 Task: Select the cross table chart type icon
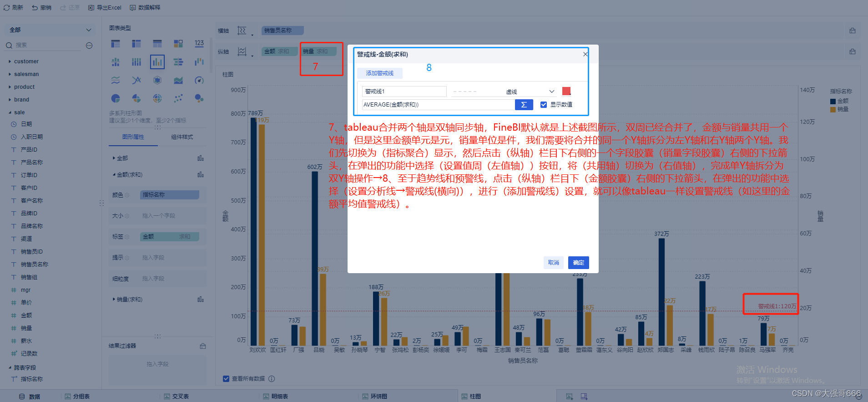pyautogui.click(x=136, y=44)
